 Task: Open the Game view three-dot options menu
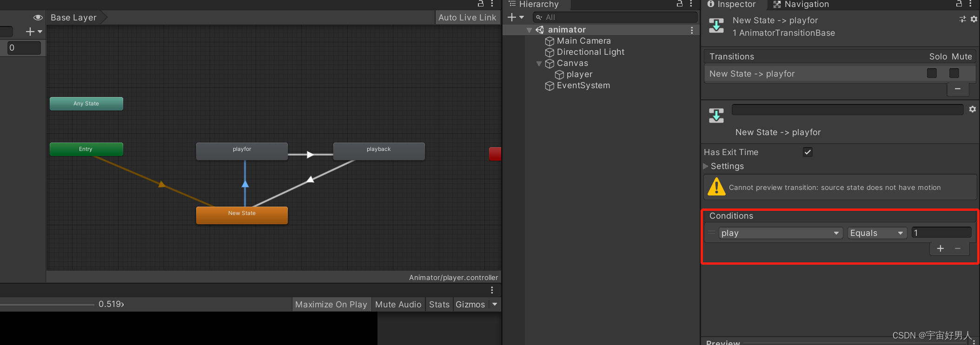click(x=492, y=290)
